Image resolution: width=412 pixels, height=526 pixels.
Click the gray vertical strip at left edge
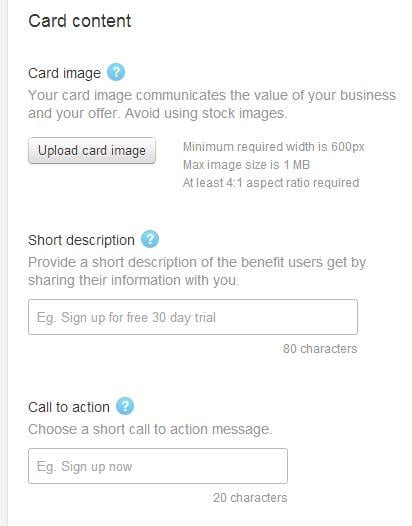pos(4,263)
